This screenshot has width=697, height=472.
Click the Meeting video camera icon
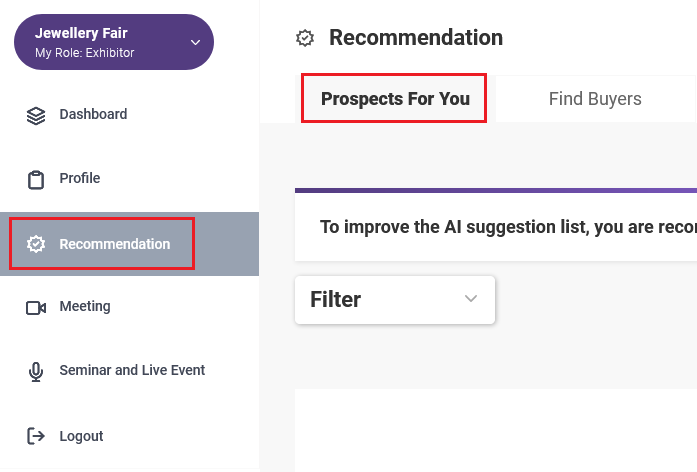pos(36,308)
